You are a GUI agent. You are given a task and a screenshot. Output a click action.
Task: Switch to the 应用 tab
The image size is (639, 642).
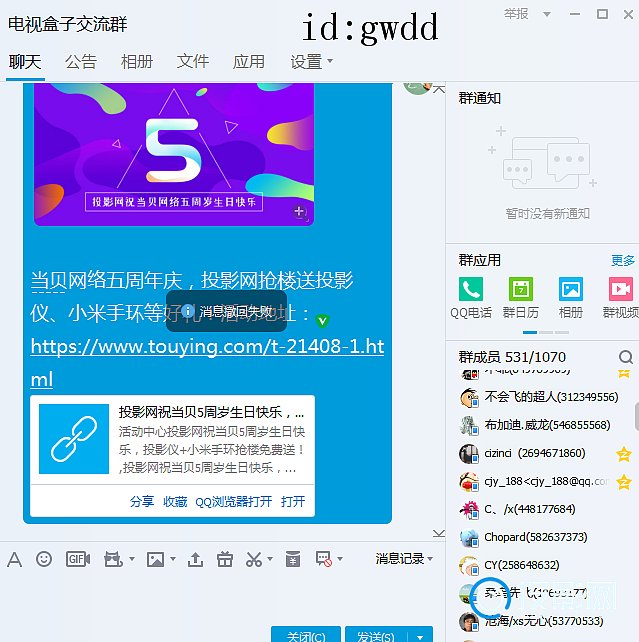click(248, 62)
